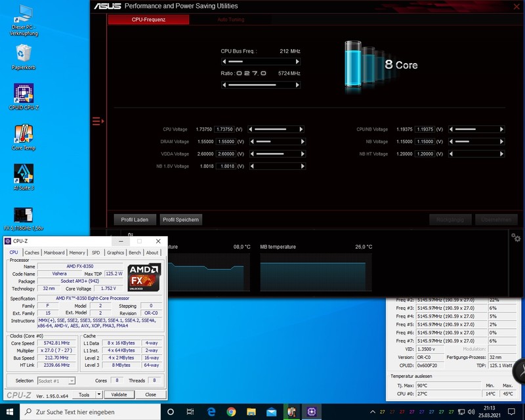Screen dimensions: 525x420
Task: Lower CPU/NB Voltage with left arrow
Action: pyautogui.click(x=451, y=129)
